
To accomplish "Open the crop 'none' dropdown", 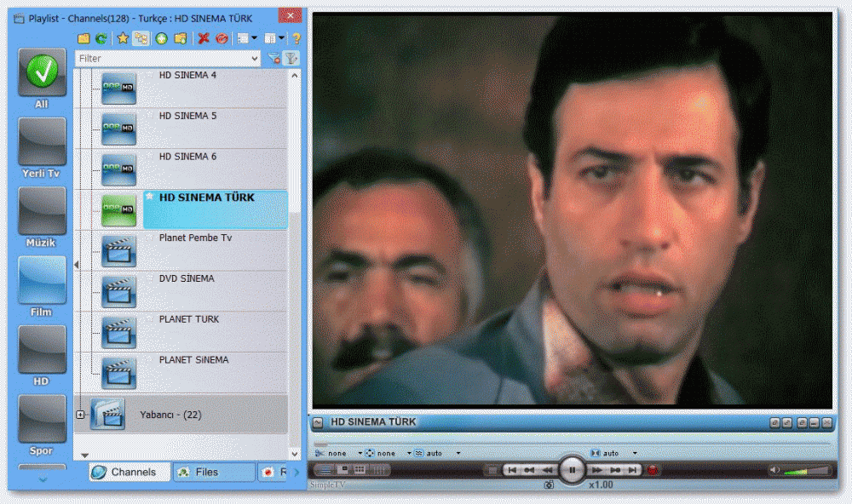I will coord(360,453).
